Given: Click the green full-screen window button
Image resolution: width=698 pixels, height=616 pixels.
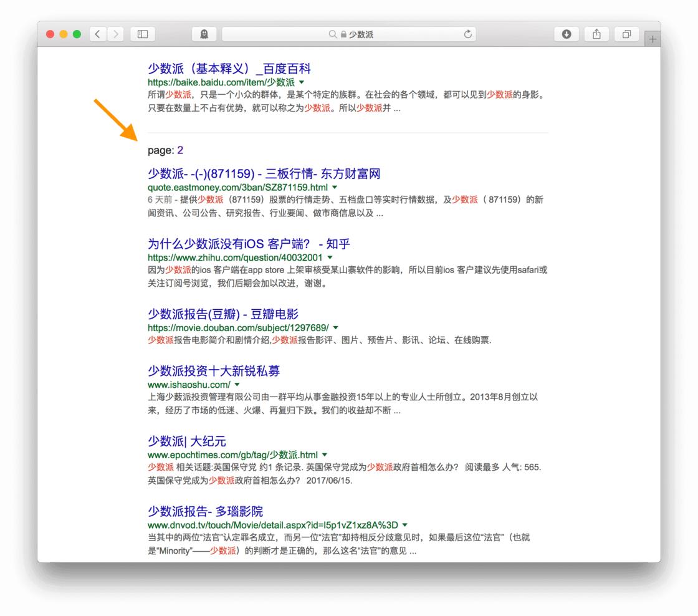Looking at the screenshot, I should click(77, 34).
